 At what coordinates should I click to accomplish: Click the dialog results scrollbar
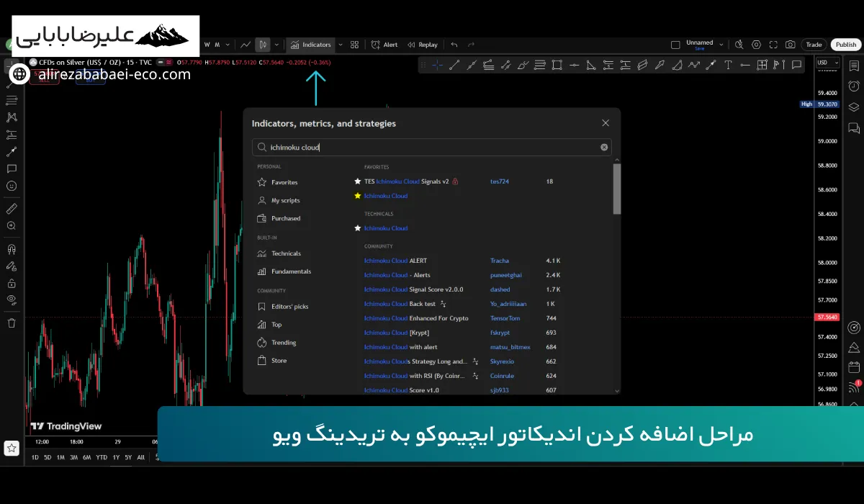pos(616,189)
